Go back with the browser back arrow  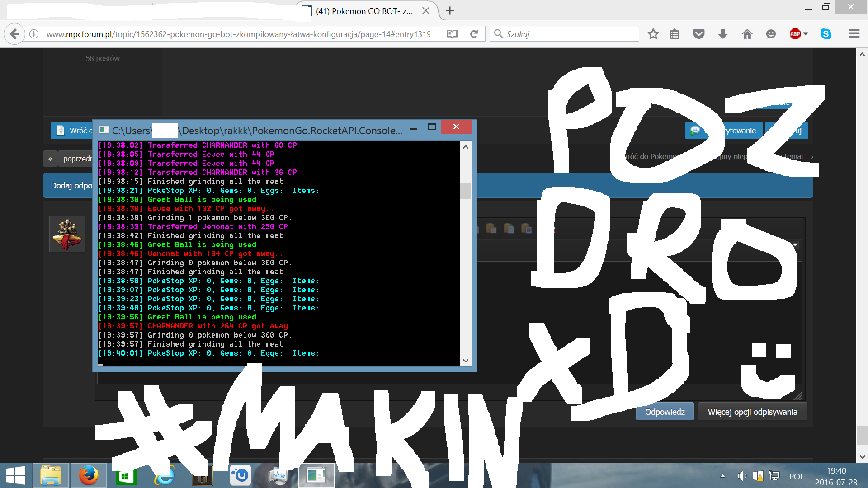click(15, 34)
